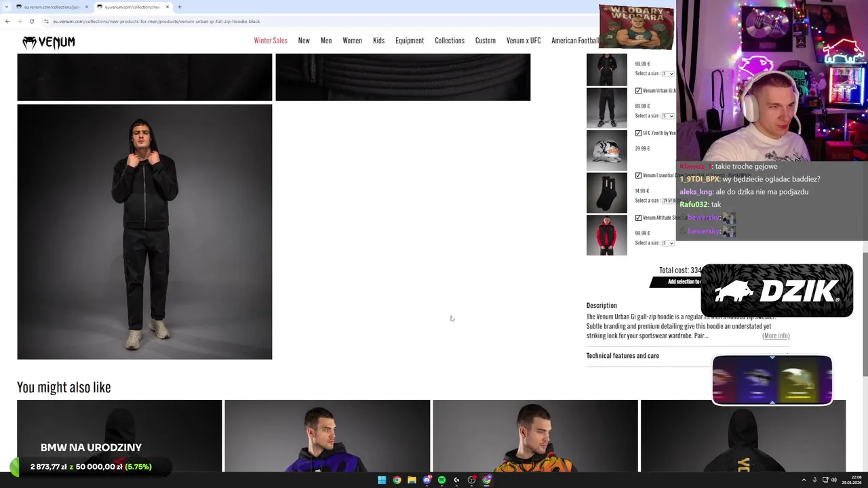Click the 99.99 € price of Altitude vest
Screen dimensions: 868x488
pos(642,233)
